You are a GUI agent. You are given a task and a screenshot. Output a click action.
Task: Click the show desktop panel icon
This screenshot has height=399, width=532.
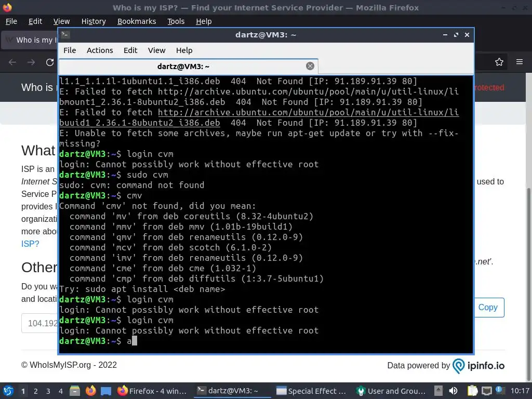tap(106, 391)
